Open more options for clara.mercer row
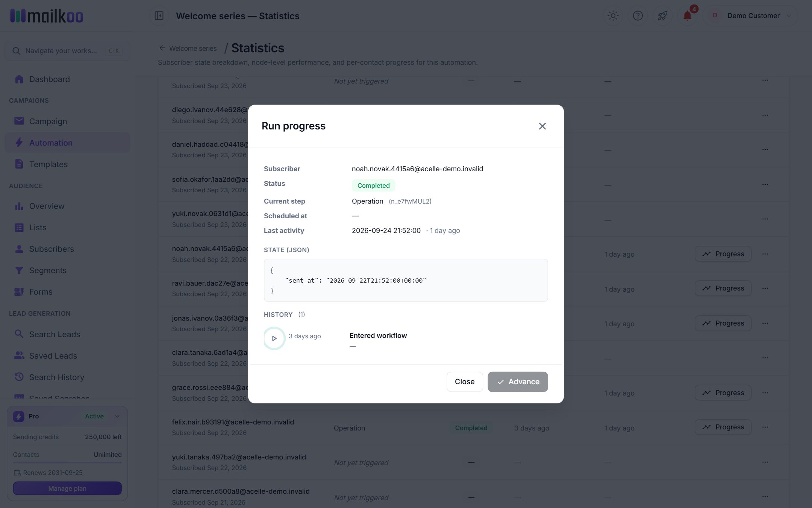This screenshot has height=508, width=812. coord(765,496)
